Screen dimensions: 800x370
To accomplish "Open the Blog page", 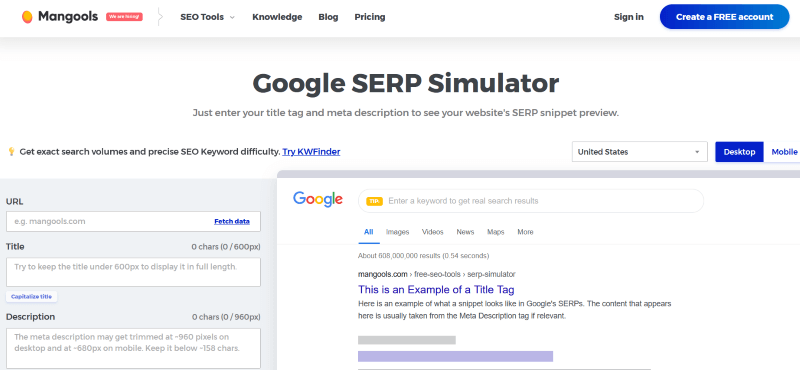I will click(x=328, y=17).
